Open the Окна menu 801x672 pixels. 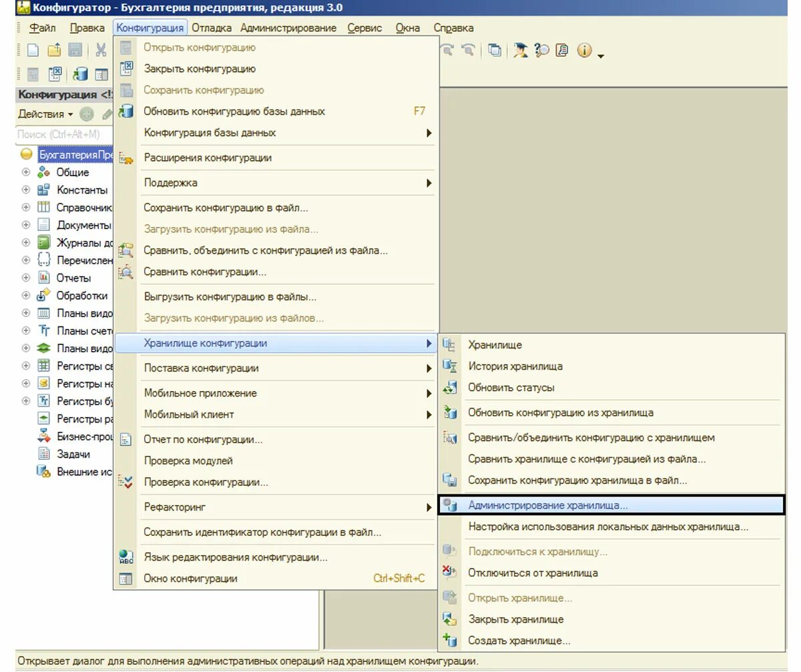pyautogui.click(x=408, y=28)
